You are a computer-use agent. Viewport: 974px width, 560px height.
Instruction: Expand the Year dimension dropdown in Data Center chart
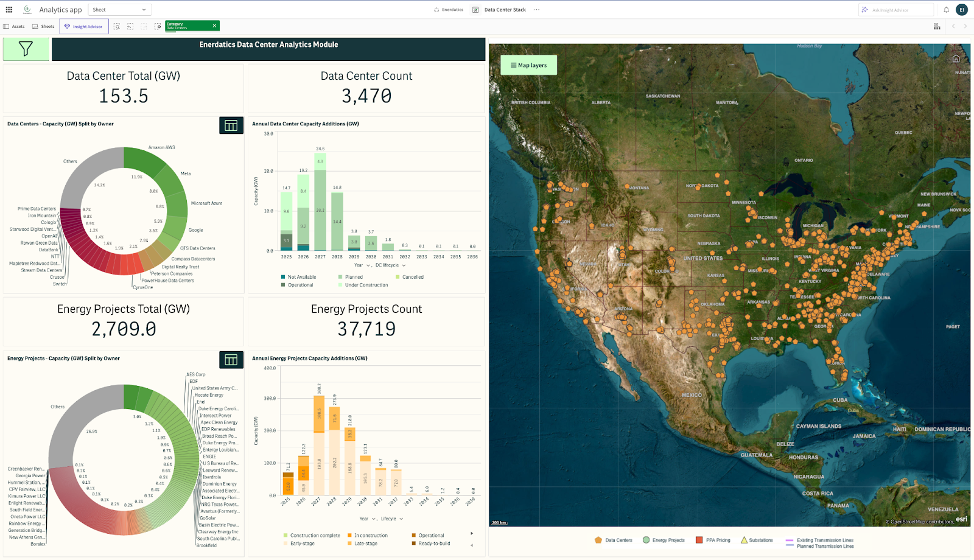click(362, 265)
